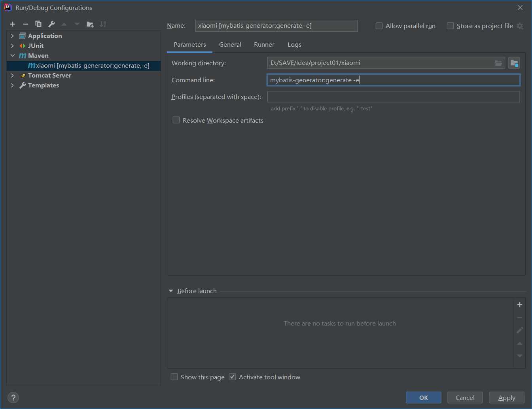Open the General tab
Image resolution: width=532 pixels, height=409 pixels.
point(230,45)
